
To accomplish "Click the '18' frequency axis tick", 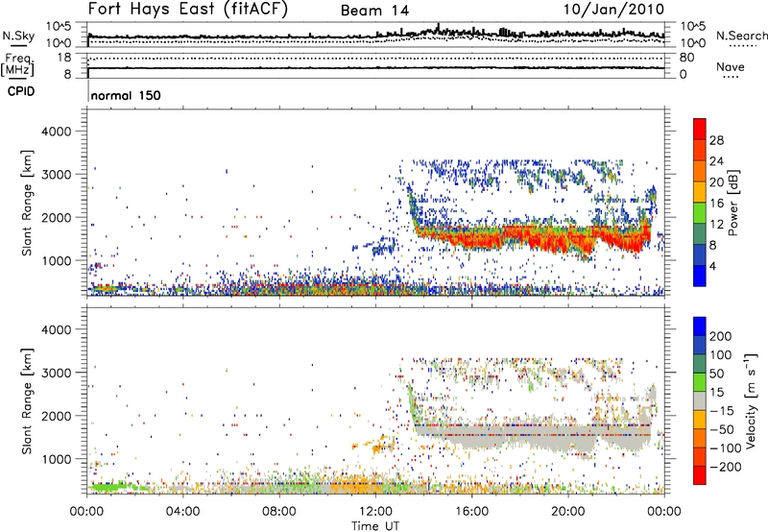I will pyautogui.click(x=64, y=58).
